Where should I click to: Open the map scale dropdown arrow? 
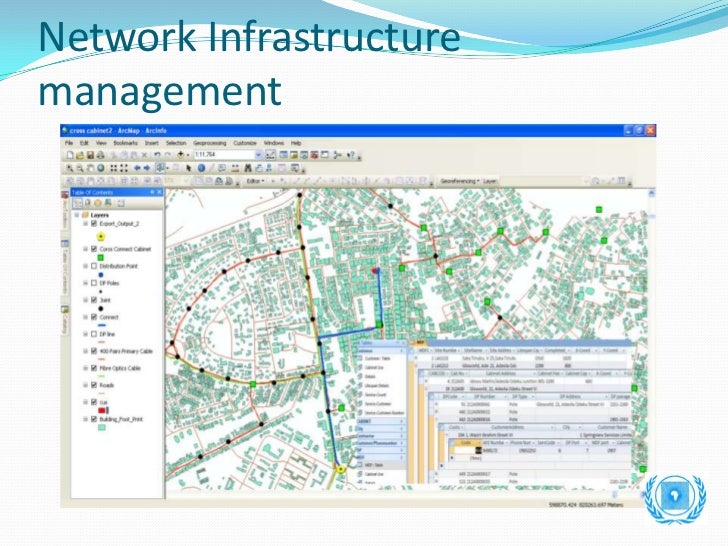click(259, 155)
